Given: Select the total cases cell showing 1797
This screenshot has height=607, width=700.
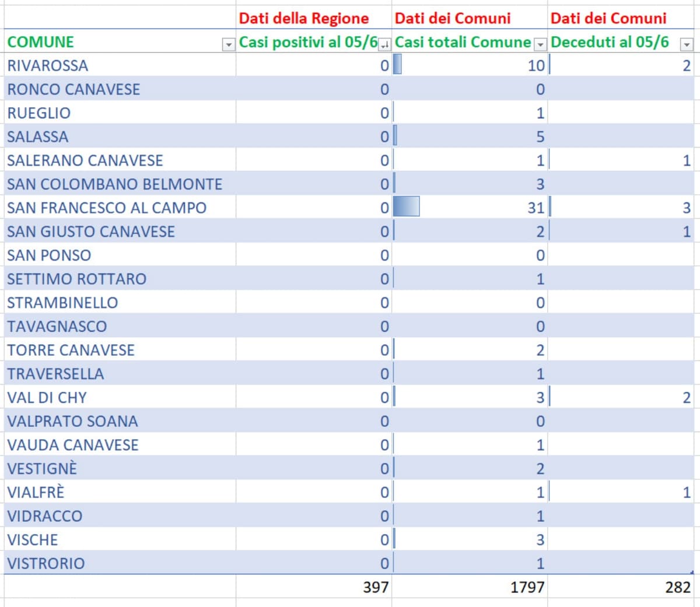Looking at the screenshot, I should 470,587.
